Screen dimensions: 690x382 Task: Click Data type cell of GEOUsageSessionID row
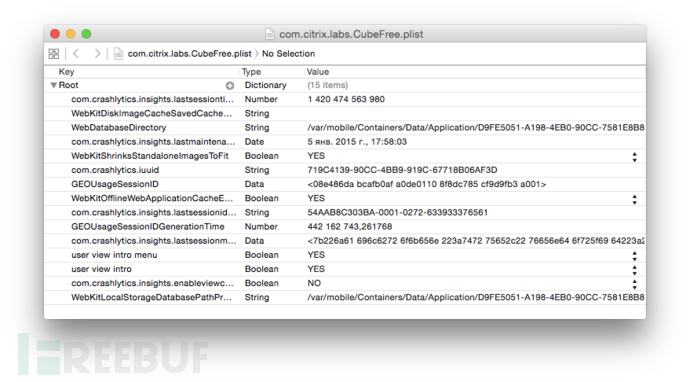(x=254, y=184)
